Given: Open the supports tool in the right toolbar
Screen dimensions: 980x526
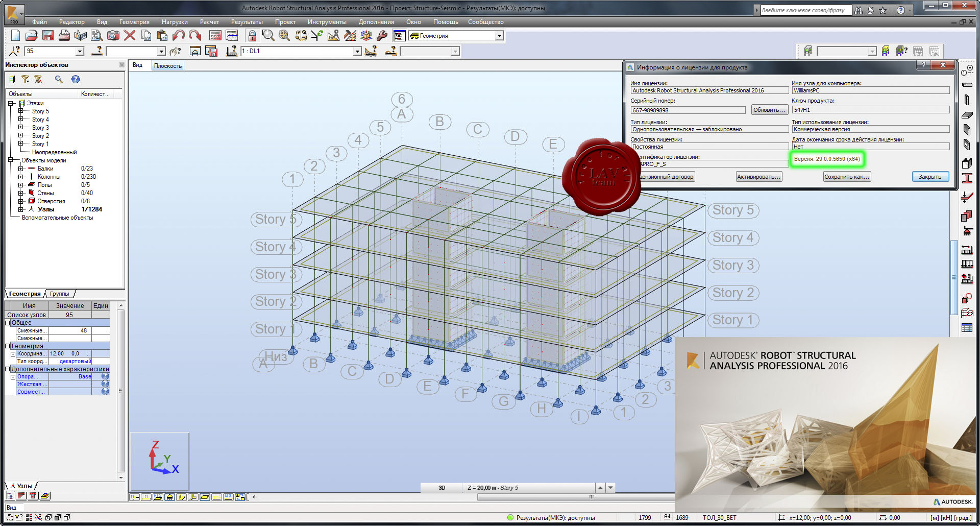Looking at the screenshot, I should 967,230.
